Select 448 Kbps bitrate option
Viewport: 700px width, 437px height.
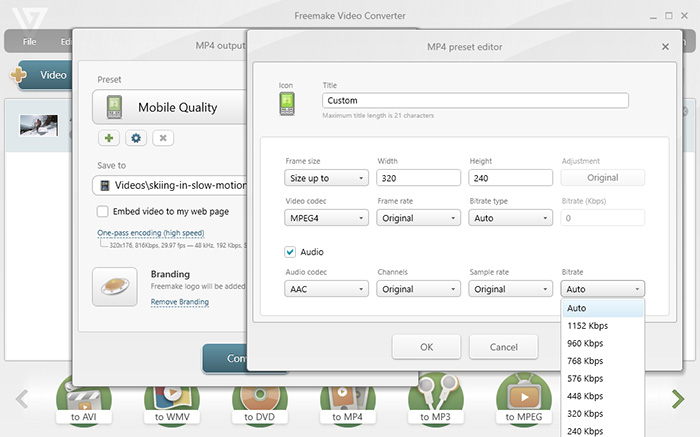click(x=602, y=396)
